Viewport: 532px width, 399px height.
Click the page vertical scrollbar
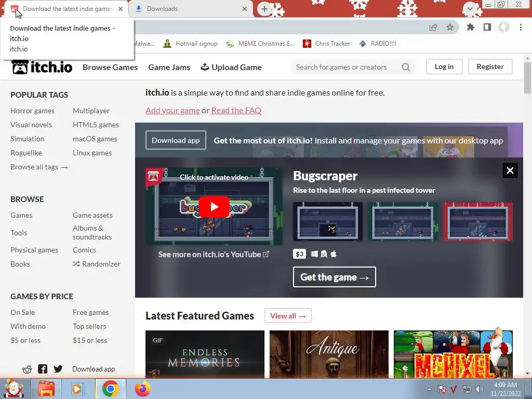(527, 78)
